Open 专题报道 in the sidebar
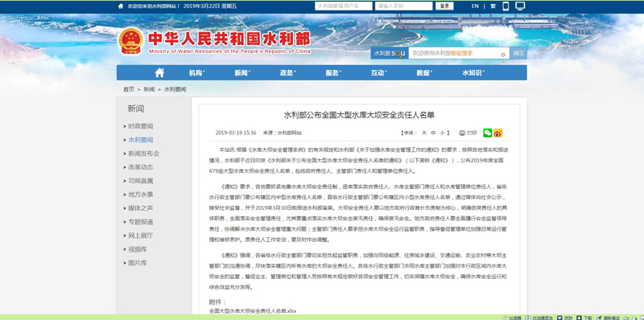The image size is (644, 320). 140,222
